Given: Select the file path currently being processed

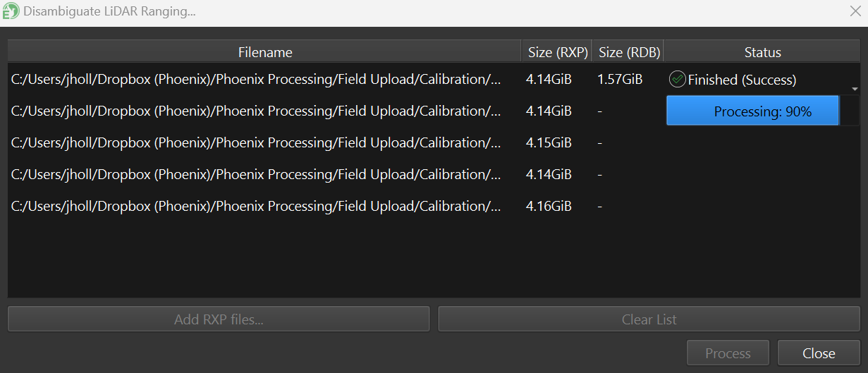Looking at the screenshot, I should pos(256,111).
